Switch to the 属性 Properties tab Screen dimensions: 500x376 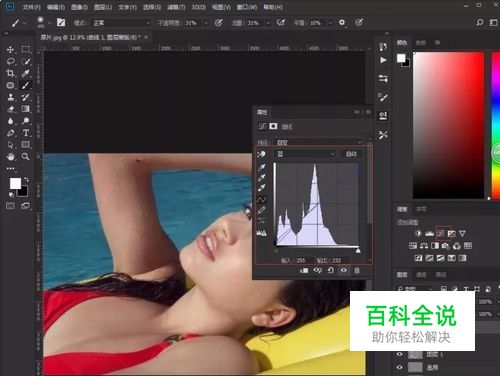(262, 112)
